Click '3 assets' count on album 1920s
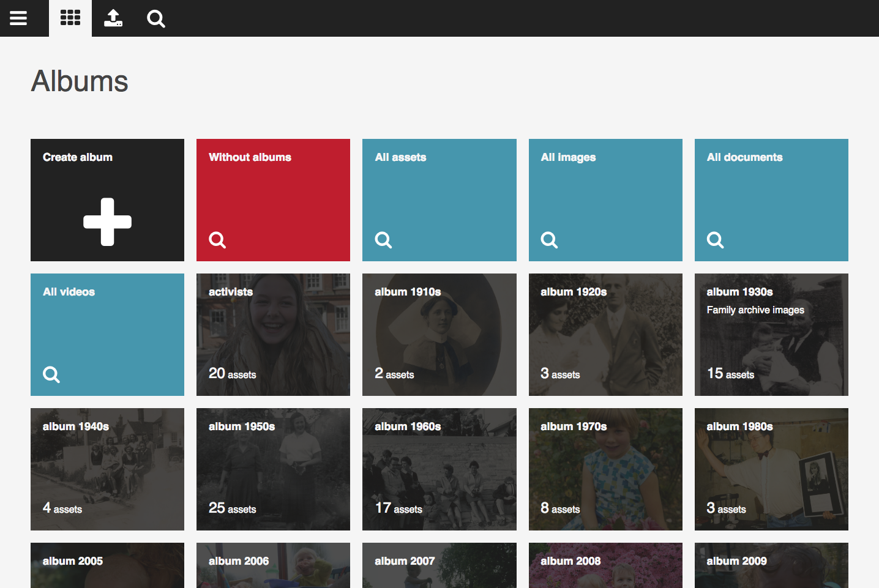The height and width of the screenshot is (588, 879). tap(560, 373)
